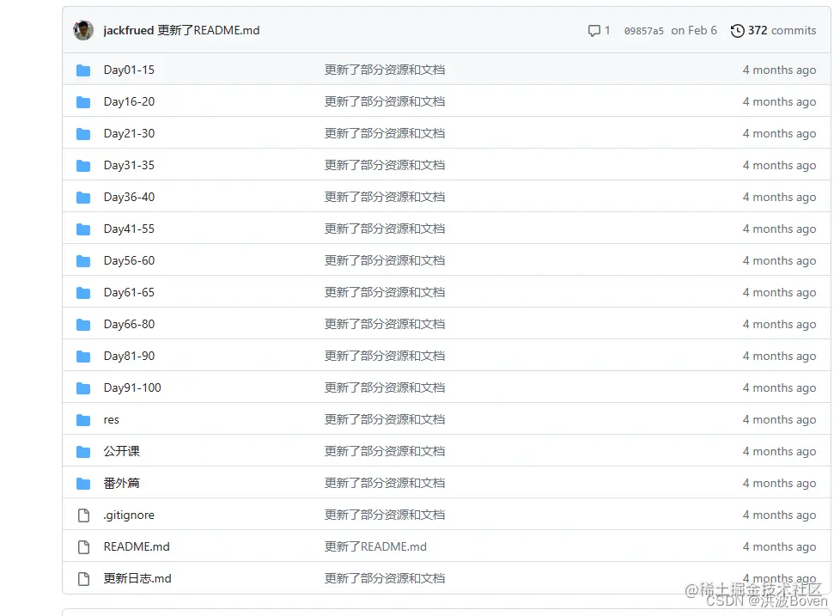Open the Day31-35 folder
This screenshot has height=616, width=840.
tap(129, 166)
